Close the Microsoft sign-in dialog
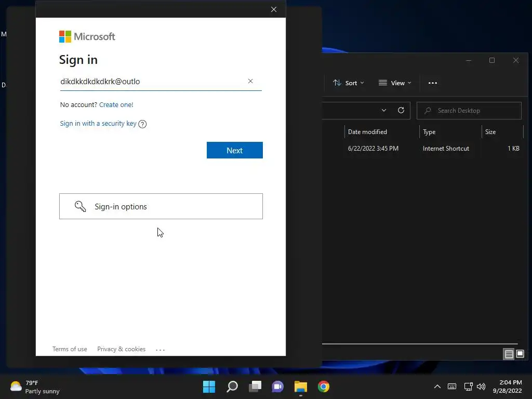This screenshot has height=399, width=532. click(x=274, y=9)
